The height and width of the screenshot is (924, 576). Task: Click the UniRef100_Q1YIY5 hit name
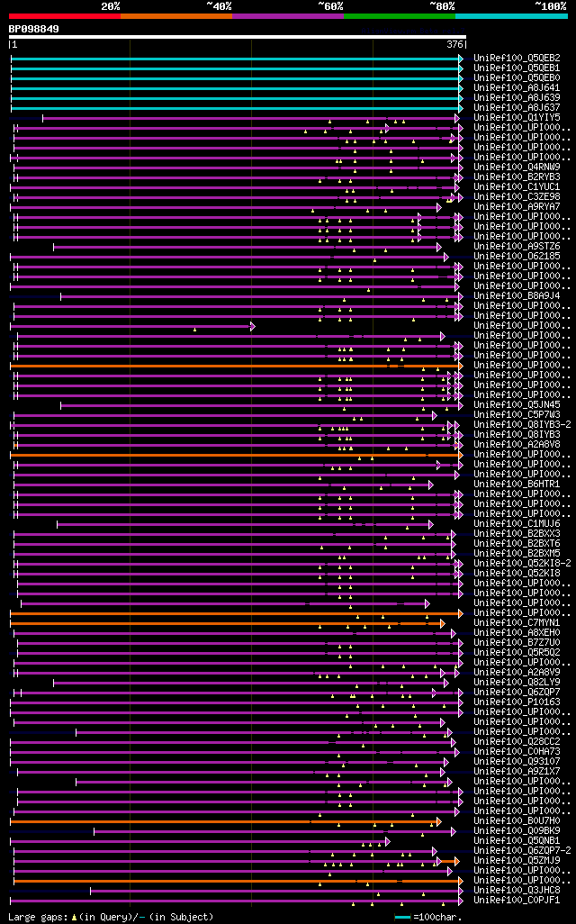coord(517,117)
